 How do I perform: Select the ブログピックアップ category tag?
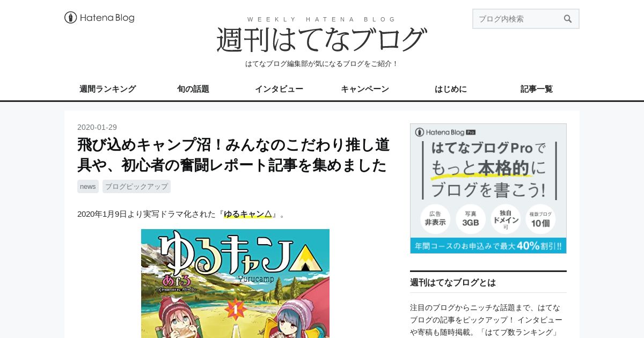click(136, 186)
